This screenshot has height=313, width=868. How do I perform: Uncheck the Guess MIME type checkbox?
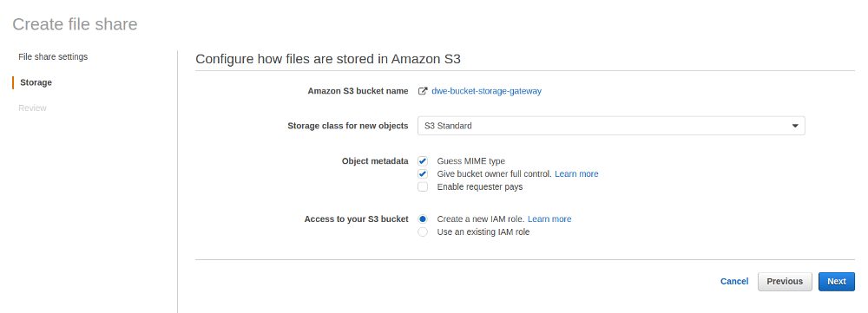click(x=423, y=161)
